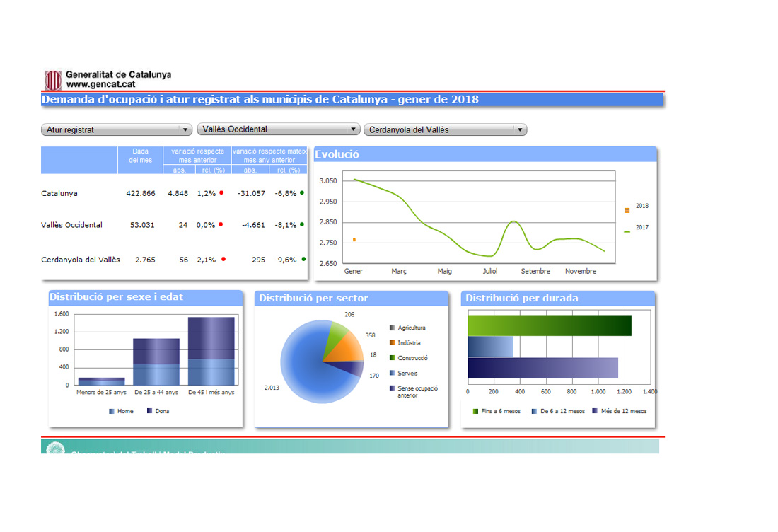
Task: Click the Home legend swatch
Action: click(x=112, y=411)
